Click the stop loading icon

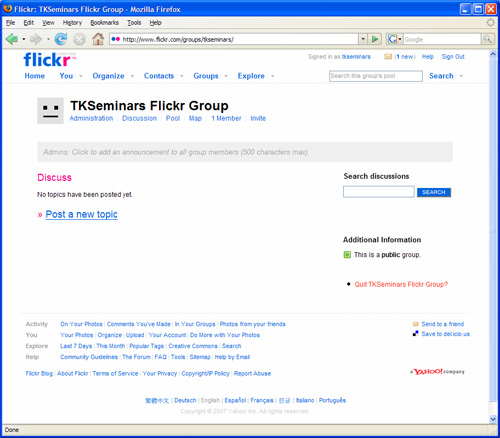(x=79, y=39)
